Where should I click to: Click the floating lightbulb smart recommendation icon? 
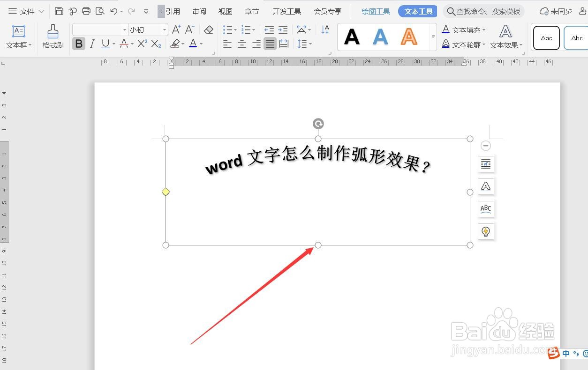click(x=485, y=231)
